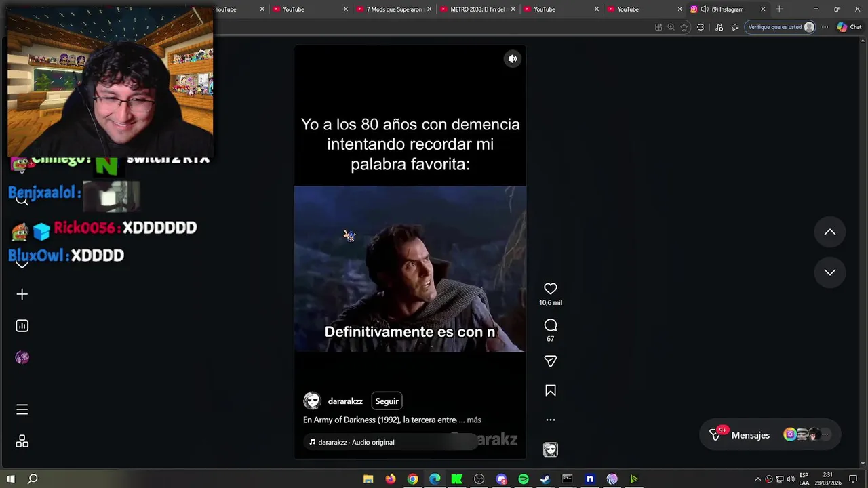
Task: Open File Explorer from taskbar
Action: pyautogui.click(x=368, y=479)
